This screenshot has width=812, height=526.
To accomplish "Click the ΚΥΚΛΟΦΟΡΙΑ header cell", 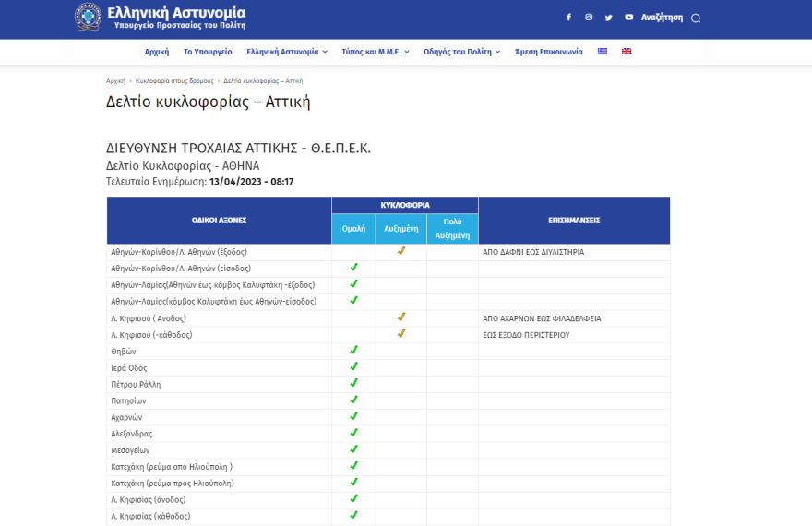I will click(x=405, y=205).
